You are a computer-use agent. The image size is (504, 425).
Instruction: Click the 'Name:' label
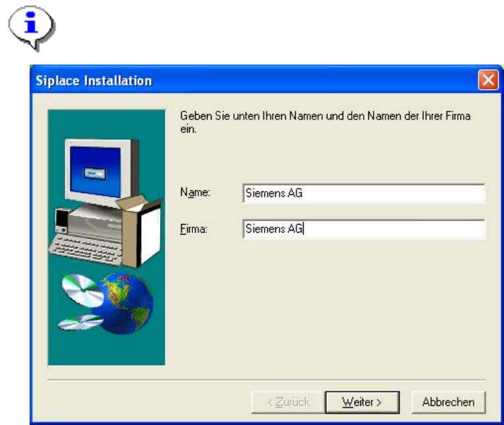(x=195, y=192)
